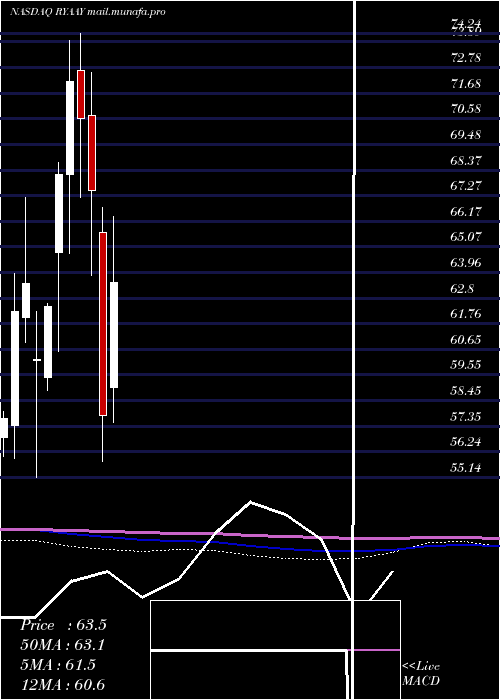Click the 62.8 price axis label
500x700 pixels.
(x=462, y=288)
